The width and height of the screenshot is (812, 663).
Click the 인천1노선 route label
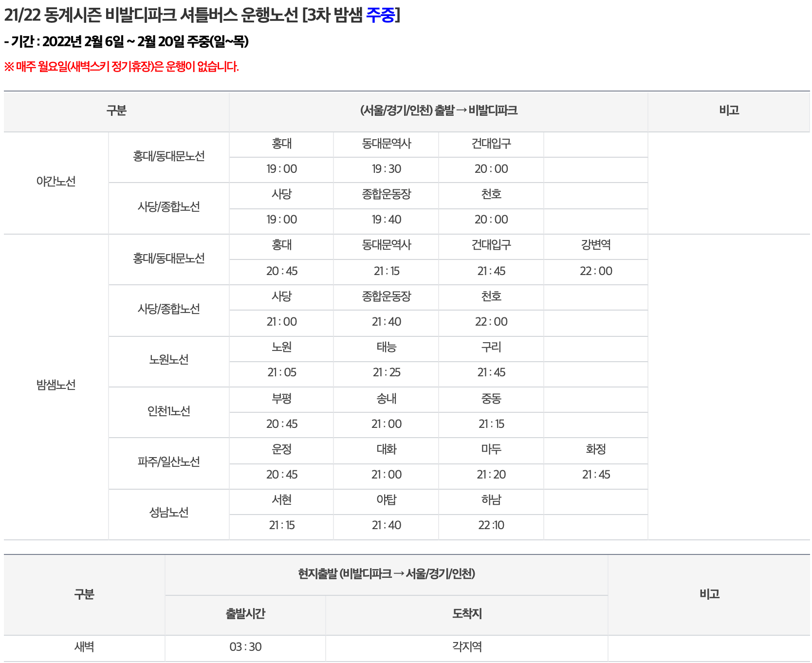click(168, 411)
